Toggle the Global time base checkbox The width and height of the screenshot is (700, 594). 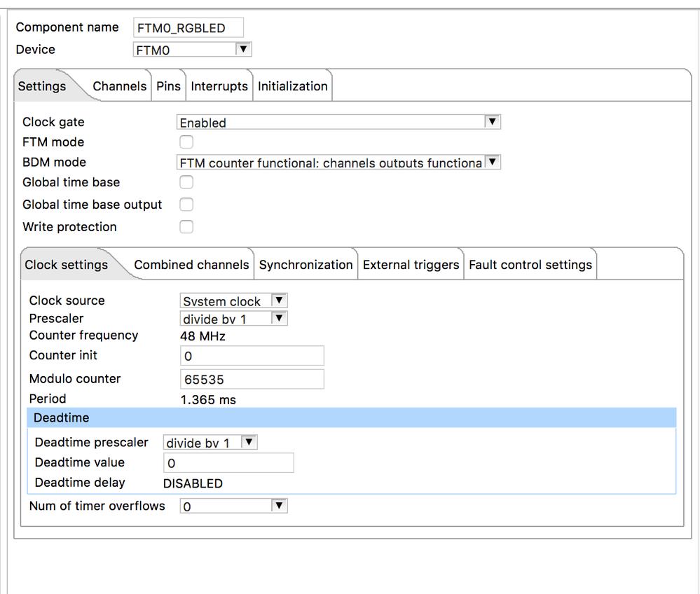186,183
